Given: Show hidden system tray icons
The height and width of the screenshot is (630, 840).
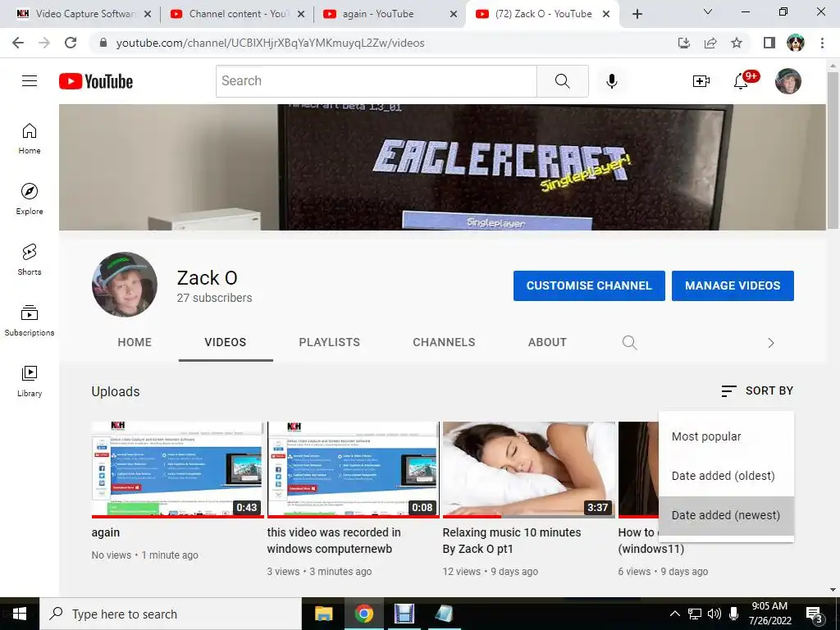Looking at the screenshot, I should (x=675, y=614).
